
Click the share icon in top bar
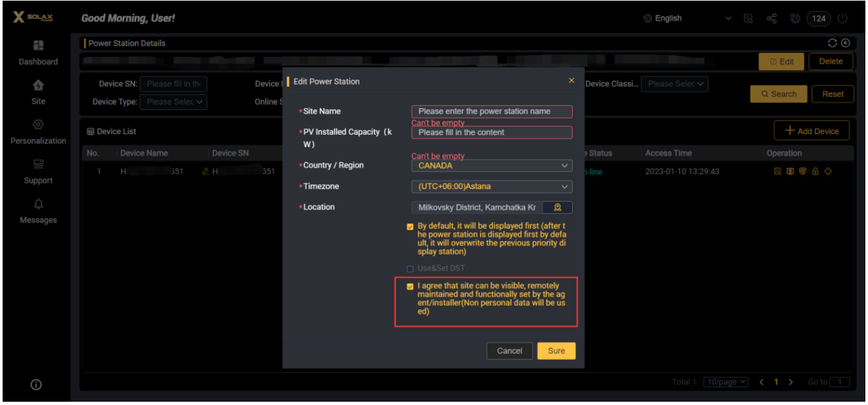[x=772, y=18]
